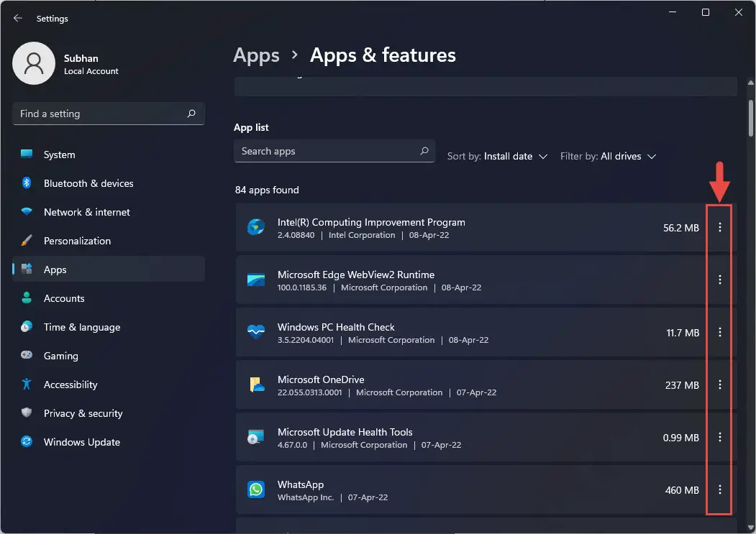The width and height of the screenshot is (756, 534).
Task: Click the Subhan account name
Action: (81, 58)
